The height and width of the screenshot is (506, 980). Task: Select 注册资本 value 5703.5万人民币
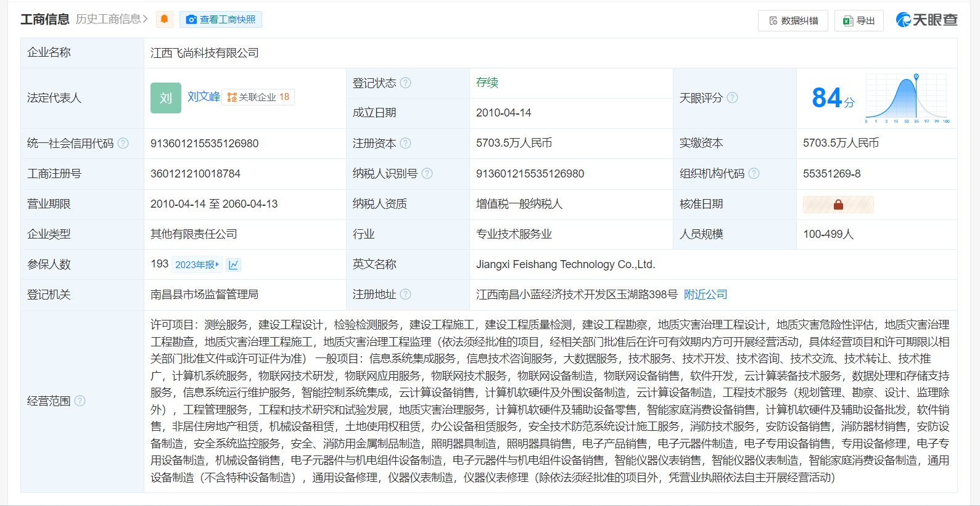coord(514,143)
